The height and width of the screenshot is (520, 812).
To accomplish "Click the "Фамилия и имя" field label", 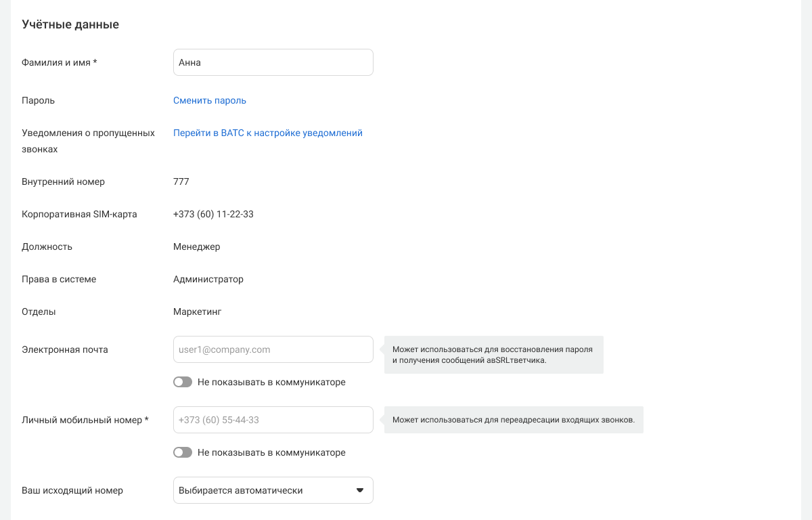I will click(x=60, y=62).
